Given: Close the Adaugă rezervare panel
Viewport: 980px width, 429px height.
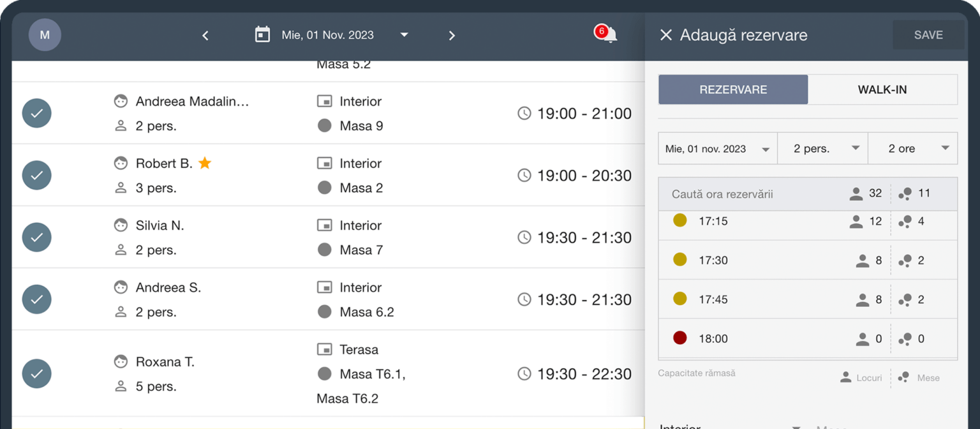Looking at the screenshot, I should click(x=665, y=35).
